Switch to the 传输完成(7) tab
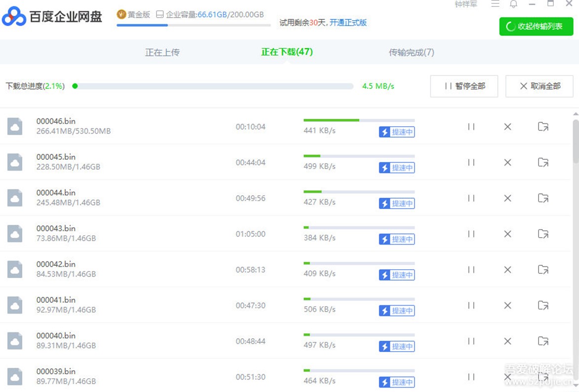579x392 pixels. (x=411, y=52)
